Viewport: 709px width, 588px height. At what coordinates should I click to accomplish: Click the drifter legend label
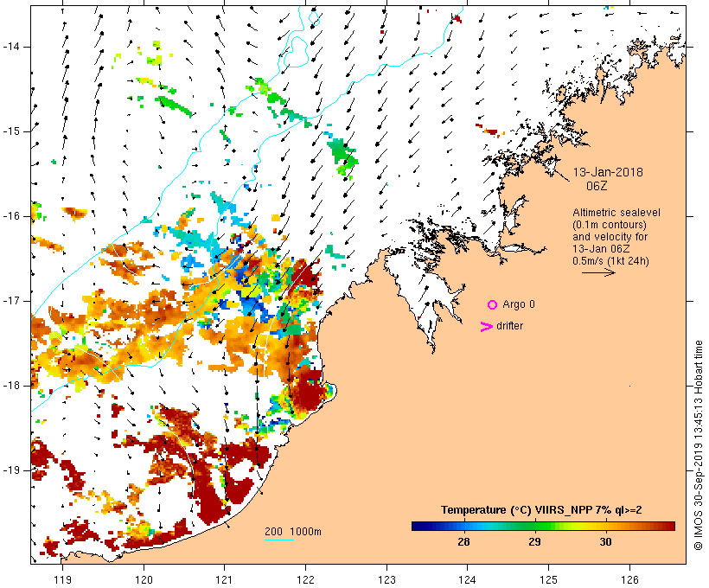509,326
